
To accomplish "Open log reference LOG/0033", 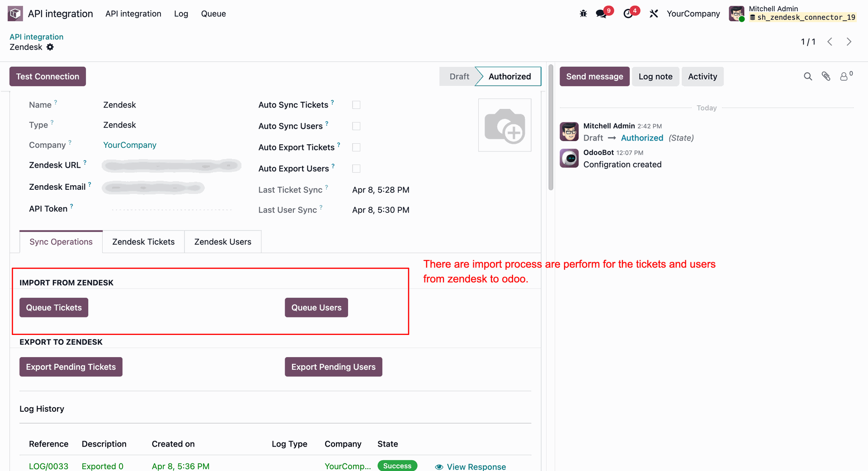I will (48, 466).
